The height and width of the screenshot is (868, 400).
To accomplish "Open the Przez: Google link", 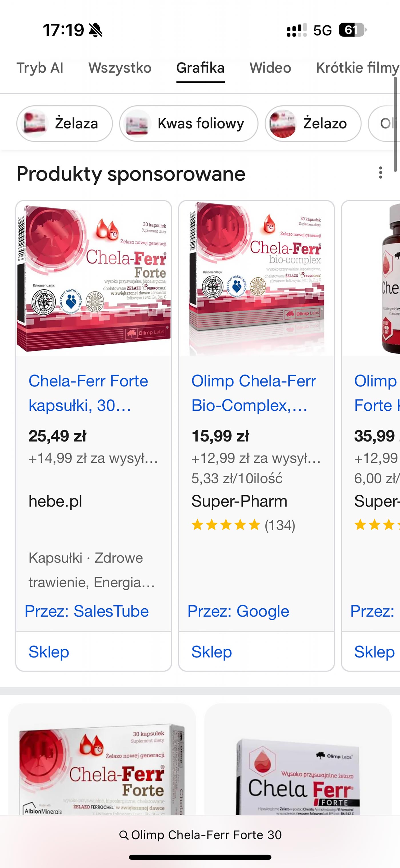I will pos(238,611).
